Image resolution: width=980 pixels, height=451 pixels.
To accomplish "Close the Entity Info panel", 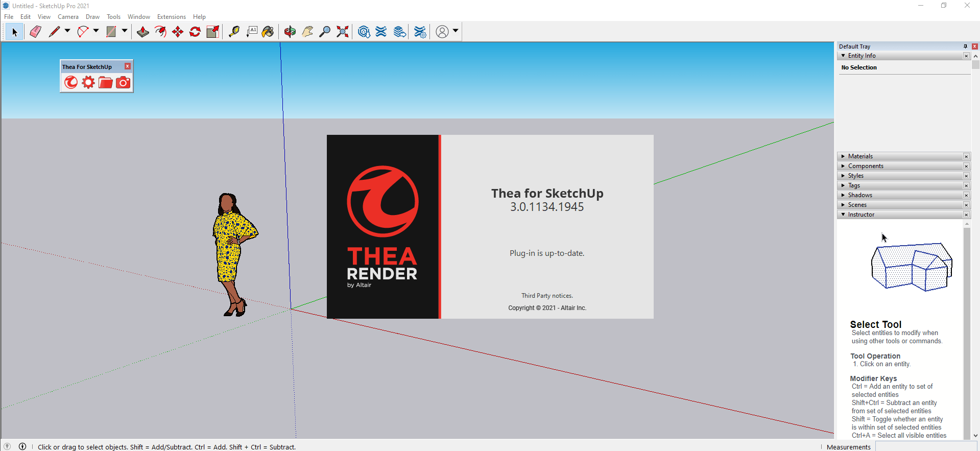I will click(966, 56).
